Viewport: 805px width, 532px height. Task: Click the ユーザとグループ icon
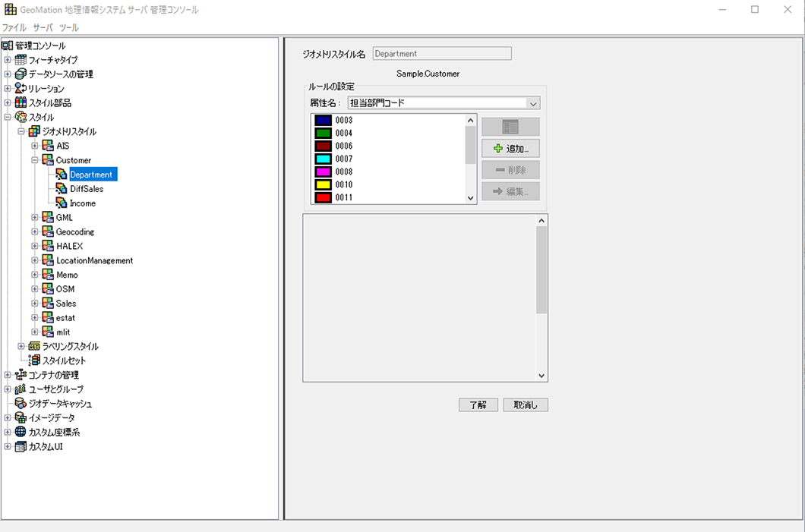(21, 389)
